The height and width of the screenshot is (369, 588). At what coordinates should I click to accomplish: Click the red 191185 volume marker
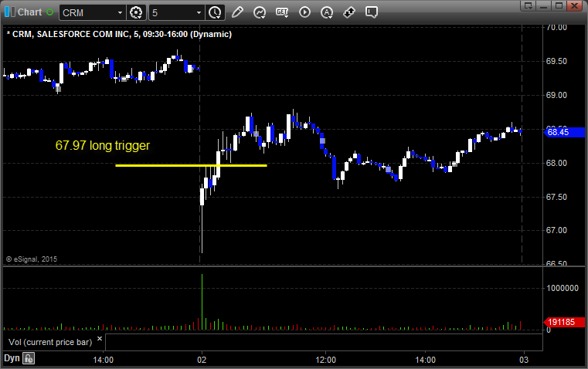(x=563, y=322)
